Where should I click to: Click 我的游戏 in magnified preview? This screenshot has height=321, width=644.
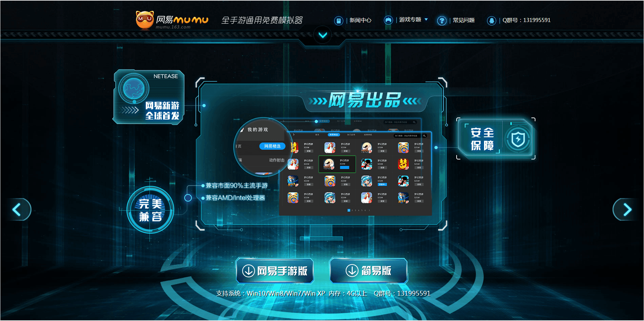point(257,130)
